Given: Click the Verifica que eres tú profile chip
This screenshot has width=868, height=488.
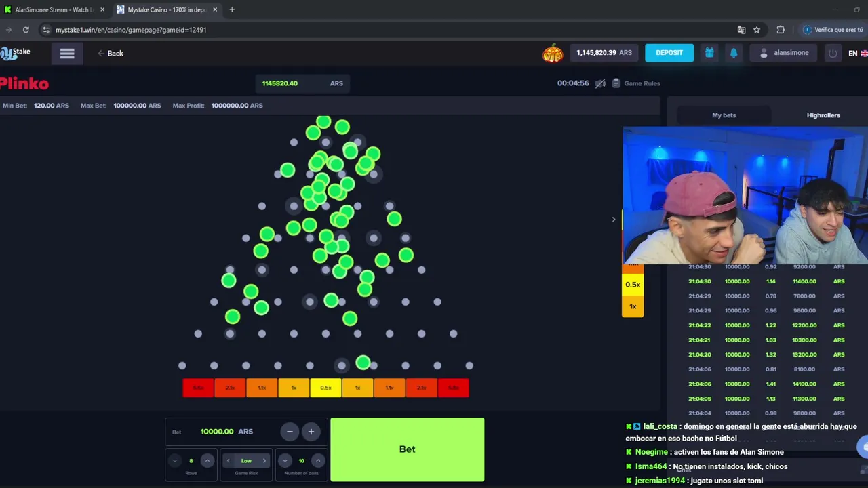Looking at the screenshot, I should click(x=833, y=30).
